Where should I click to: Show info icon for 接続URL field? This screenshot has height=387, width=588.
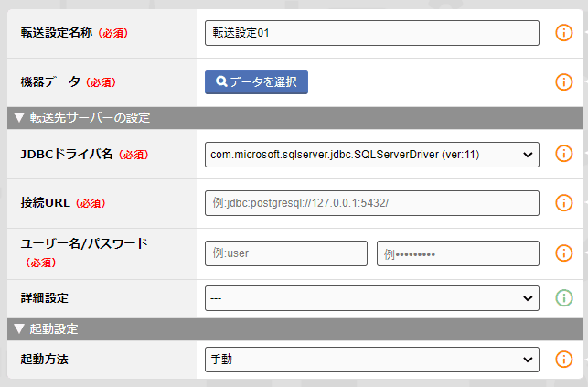tap(563, 203)
